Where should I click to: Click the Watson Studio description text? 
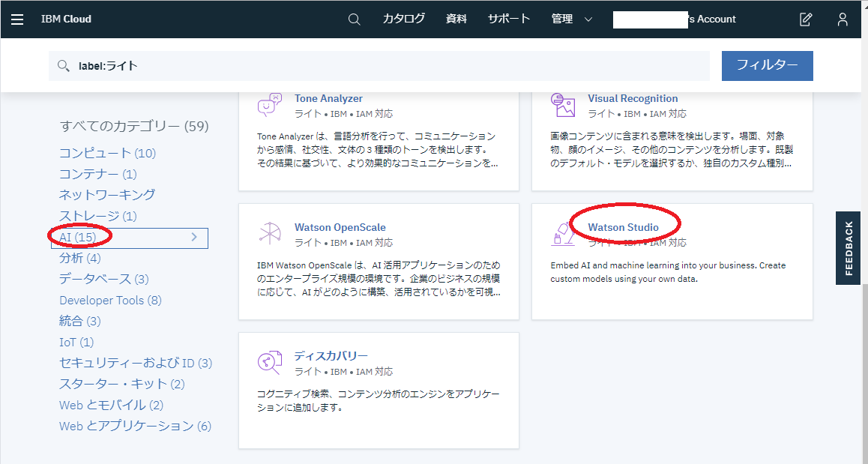[668, 272]
